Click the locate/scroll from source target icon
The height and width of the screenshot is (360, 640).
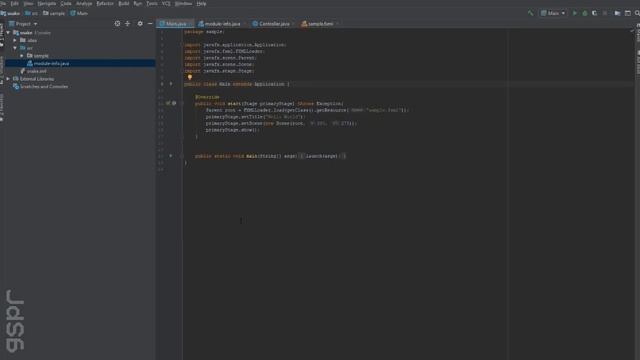tap(118, 24)
